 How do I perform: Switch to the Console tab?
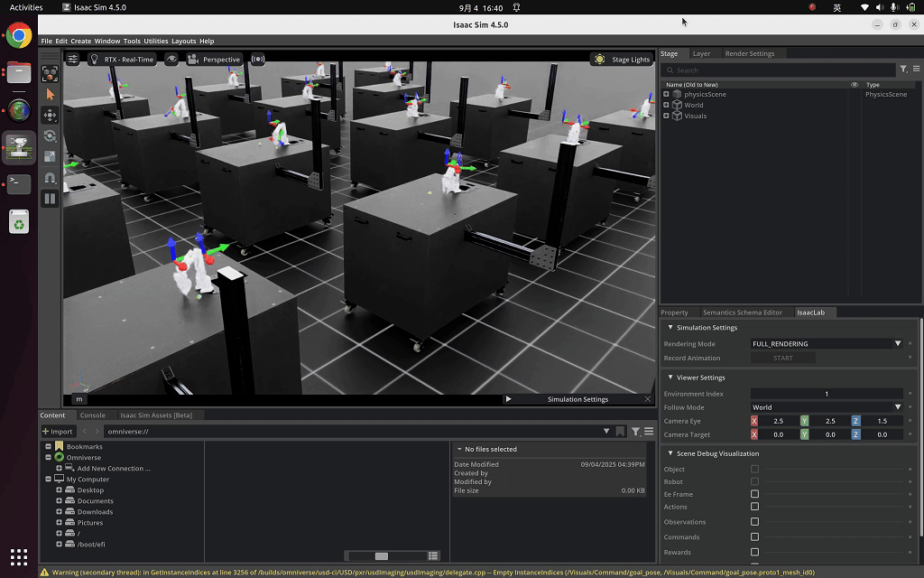tap(93, 415)
